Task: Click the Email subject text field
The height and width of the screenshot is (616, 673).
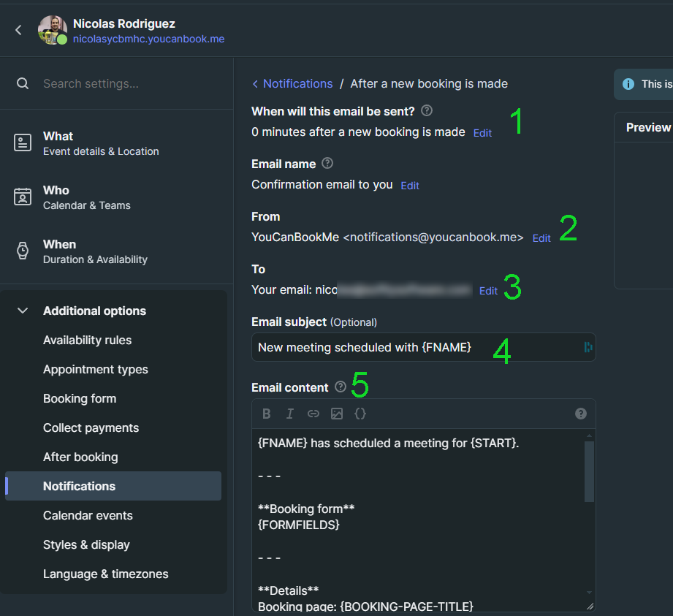Action: pos(417,348)
